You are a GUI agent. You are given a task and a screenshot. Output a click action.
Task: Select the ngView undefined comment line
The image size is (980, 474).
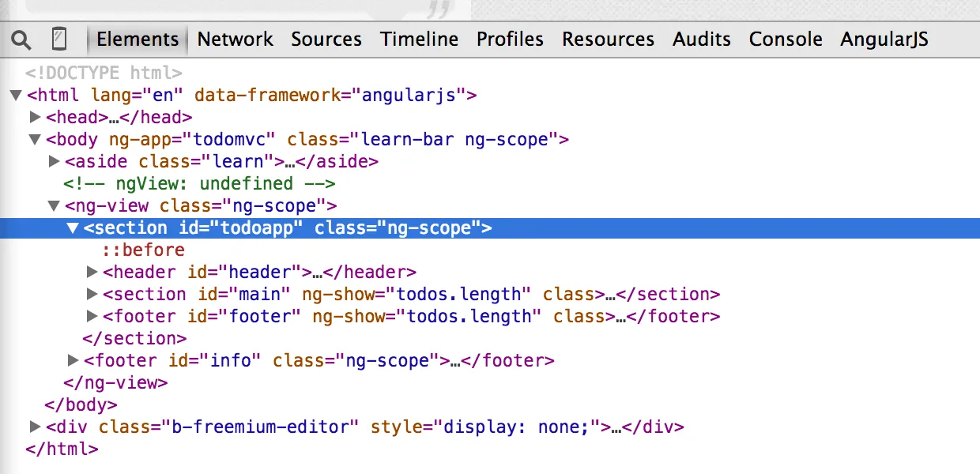coord(199,184)
